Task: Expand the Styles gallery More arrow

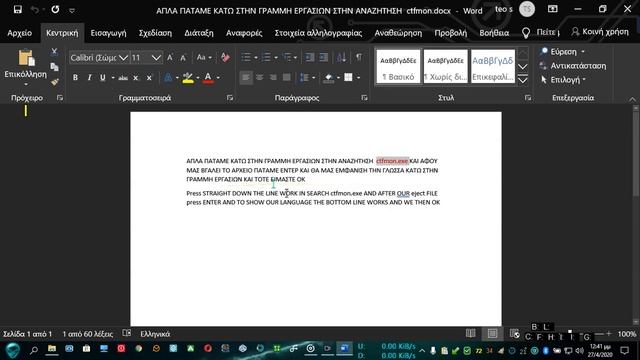Action: click(x=523, y=80)
